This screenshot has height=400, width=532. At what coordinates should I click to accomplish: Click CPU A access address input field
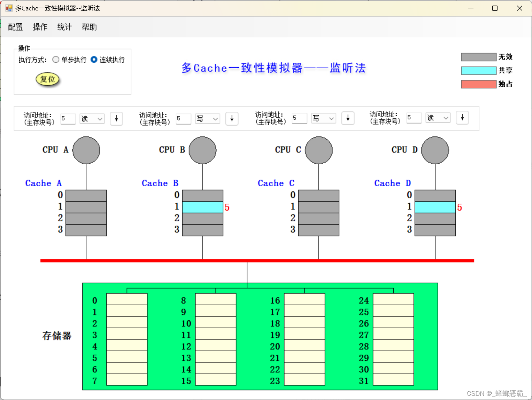[x=68, y=119]
